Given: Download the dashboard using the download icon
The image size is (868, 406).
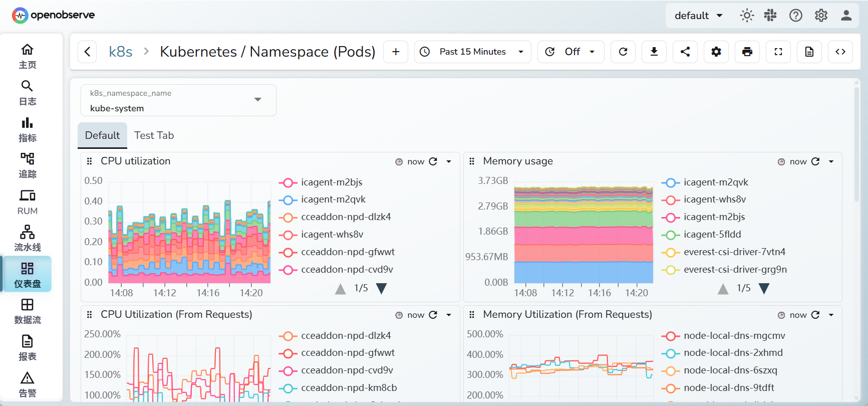Looking at the screenshot, I should [x=654, y=52].
